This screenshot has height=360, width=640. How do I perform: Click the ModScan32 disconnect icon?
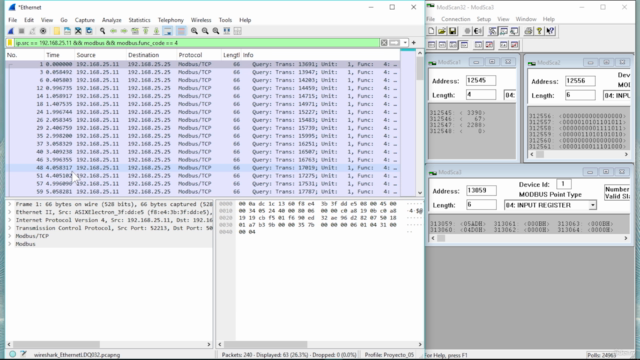(x=478, y=31)
